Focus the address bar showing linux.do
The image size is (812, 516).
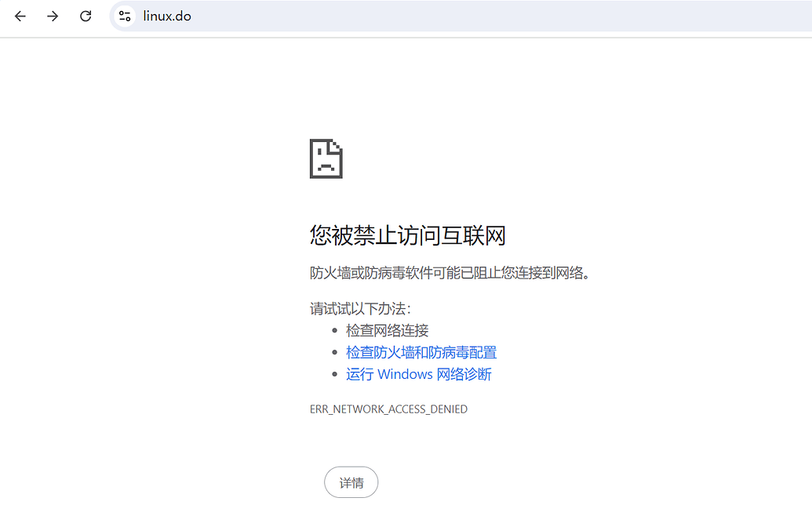pos(461,16)
